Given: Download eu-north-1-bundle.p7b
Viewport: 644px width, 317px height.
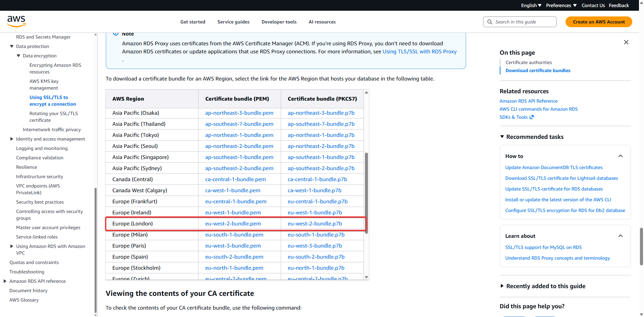Looking at the screenshot, I should (x=316, y=268).
